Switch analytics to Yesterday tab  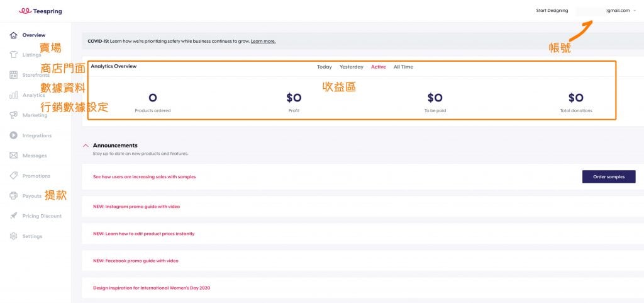tap(351, 67)
